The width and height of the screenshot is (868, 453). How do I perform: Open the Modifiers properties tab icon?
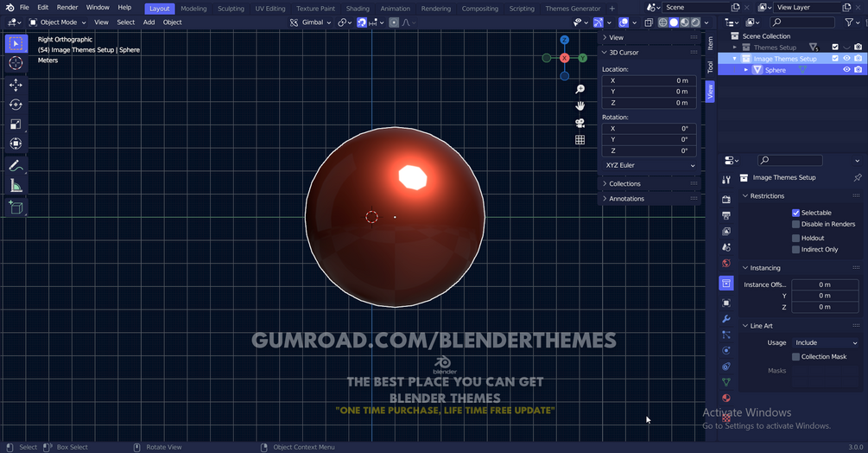click(x=726, y=319)
